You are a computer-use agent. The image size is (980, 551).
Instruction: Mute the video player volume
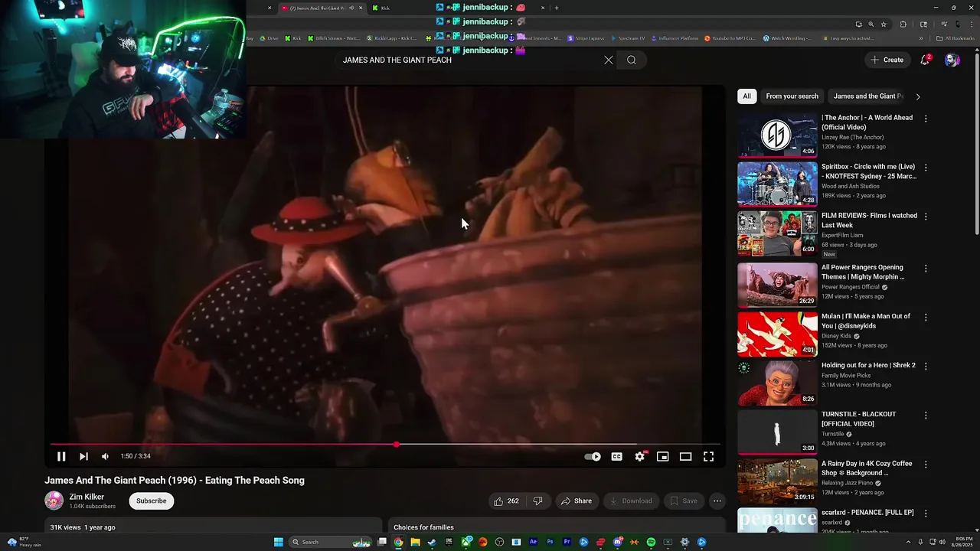coord(105,457)
